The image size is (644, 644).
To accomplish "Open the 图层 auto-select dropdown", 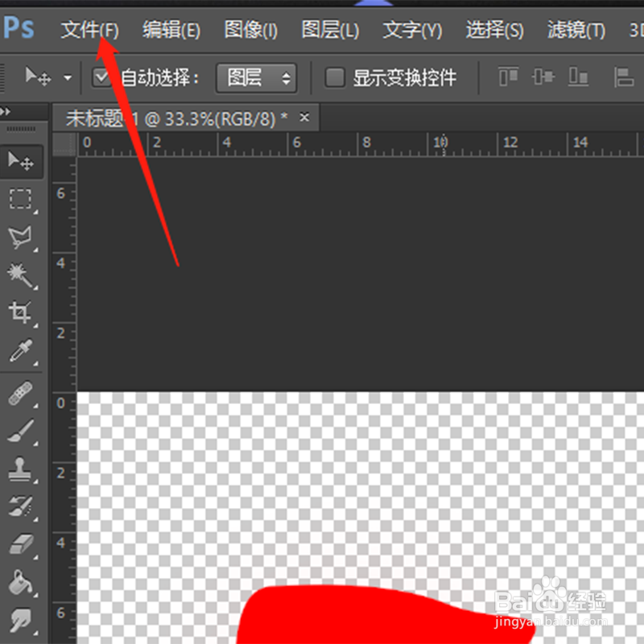I will (x=256, y=77).
